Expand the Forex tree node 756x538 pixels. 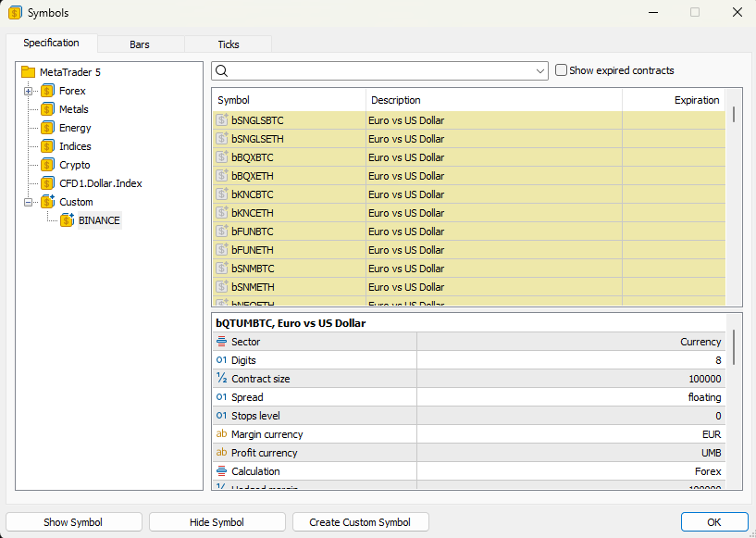coord(29,91)
